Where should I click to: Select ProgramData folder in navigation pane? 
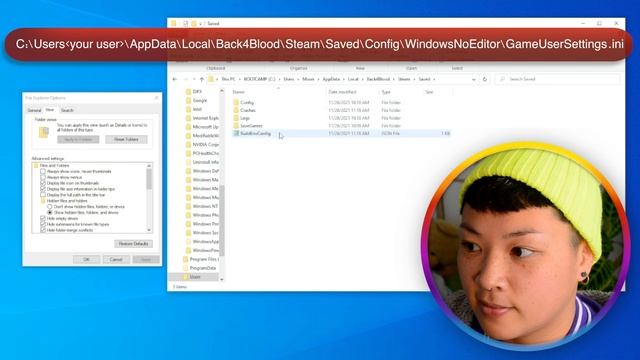pos(202,268)
